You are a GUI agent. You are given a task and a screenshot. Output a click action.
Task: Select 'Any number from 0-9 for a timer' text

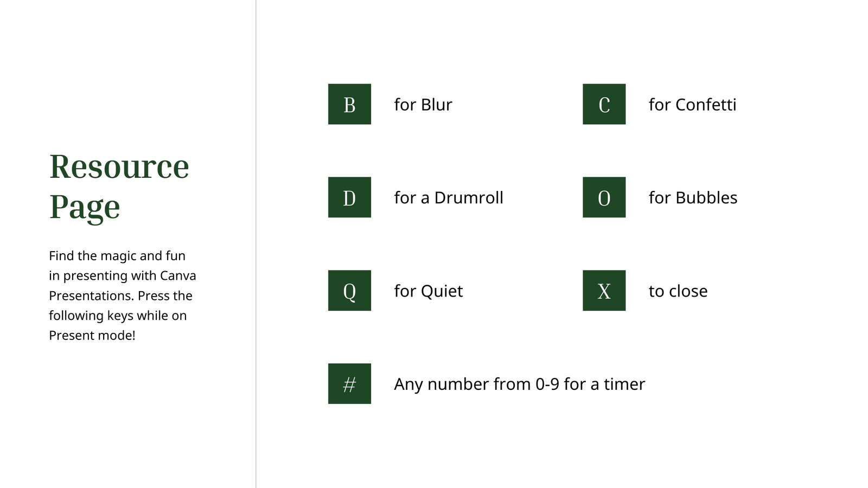(x=519, y=384)
